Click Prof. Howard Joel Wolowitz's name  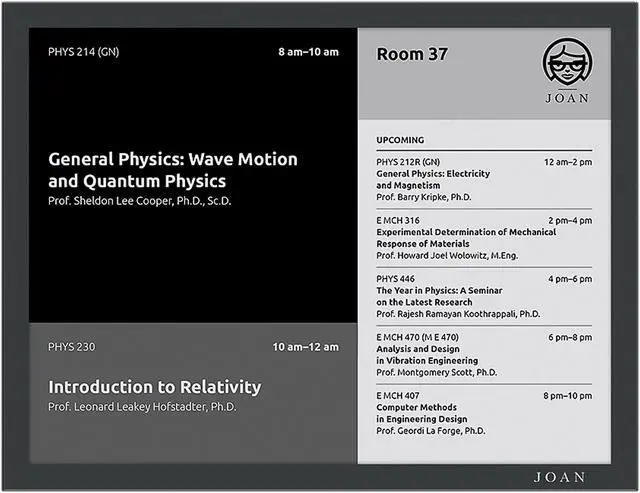pyautogui.click(x=446, y=255)
